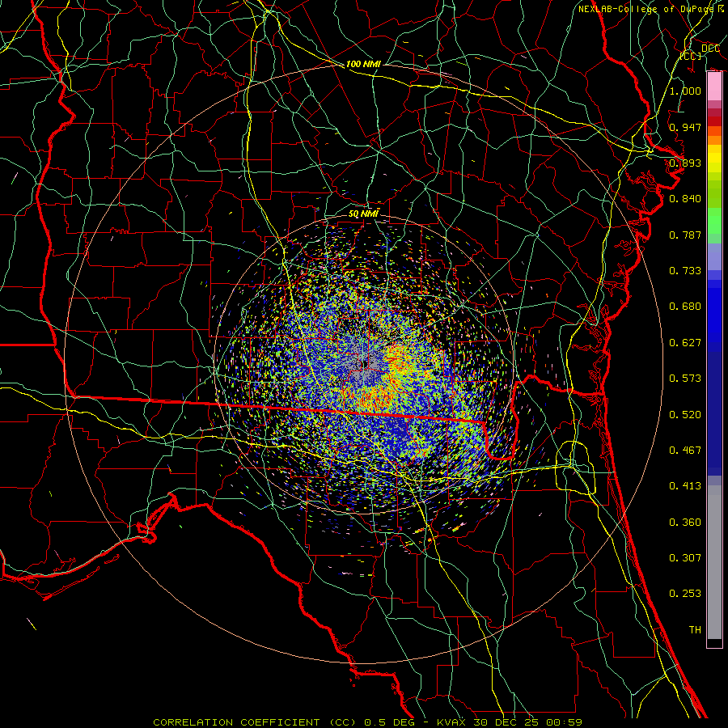Click the TH threshold legend label
Image resolution: width=728 pixels, height=728 pixels.
click(x=695, y=630)
